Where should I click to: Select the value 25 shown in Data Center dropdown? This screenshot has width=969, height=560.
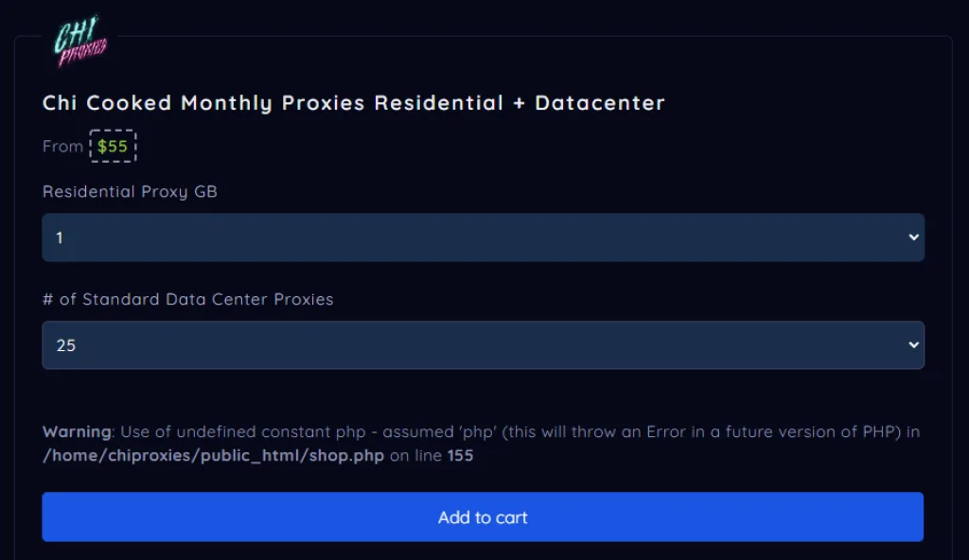pos(65,345)
